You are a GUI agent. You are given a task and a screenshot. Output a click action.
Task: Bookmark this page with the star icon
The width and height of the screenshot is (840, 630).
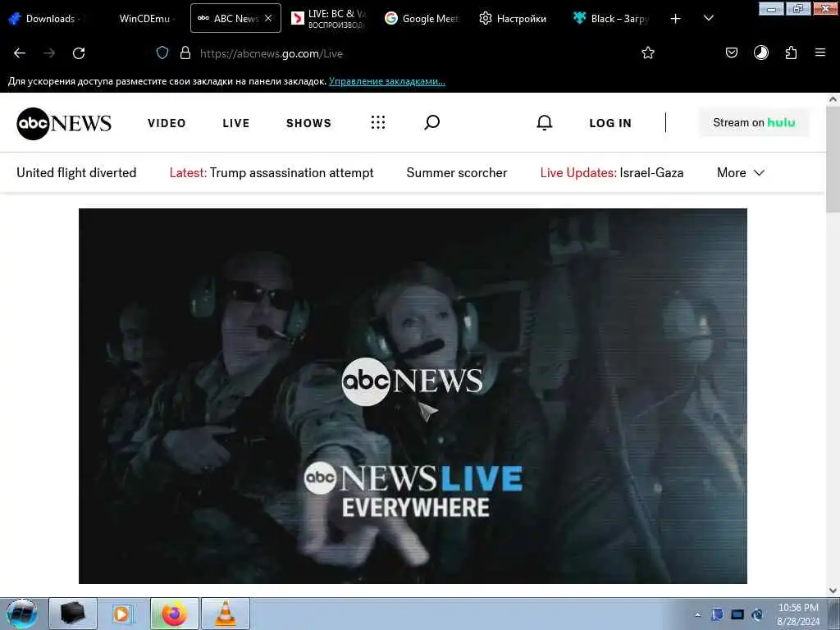coord(648,53)
